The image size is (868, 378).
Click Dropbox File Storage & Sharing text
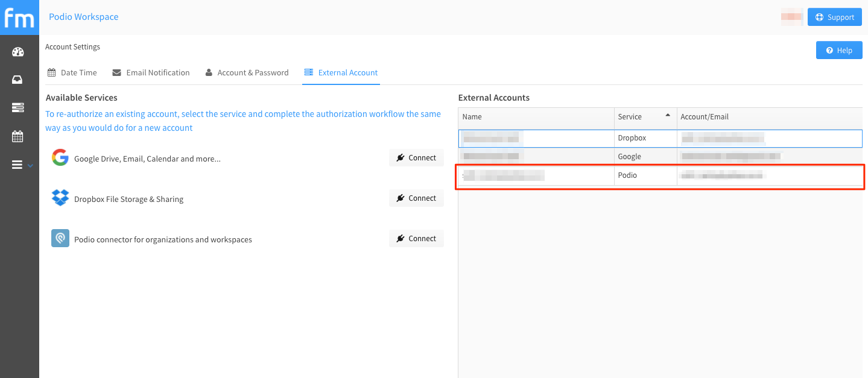tap(128, 199)
